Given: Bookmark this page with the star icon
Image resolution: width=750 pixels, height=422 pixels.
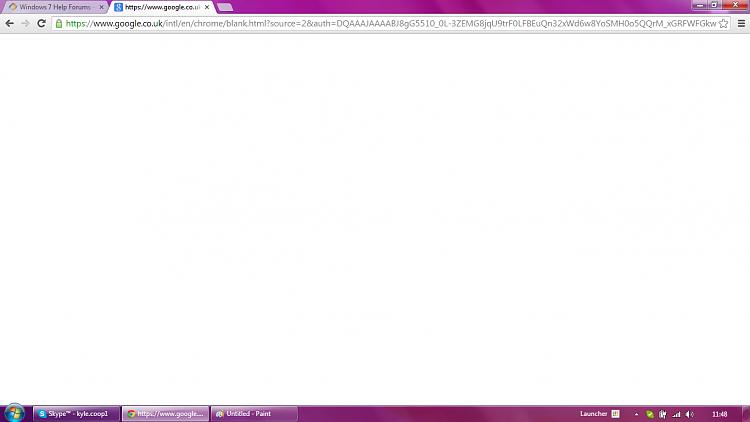Looking at the screenshot, I should (723, 23).
